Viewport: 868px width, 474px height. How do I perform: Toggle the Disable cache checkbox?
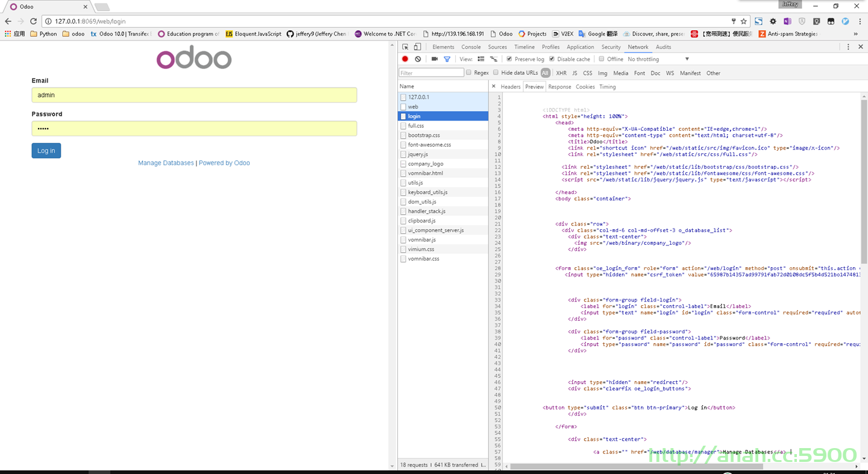[552, 59]
